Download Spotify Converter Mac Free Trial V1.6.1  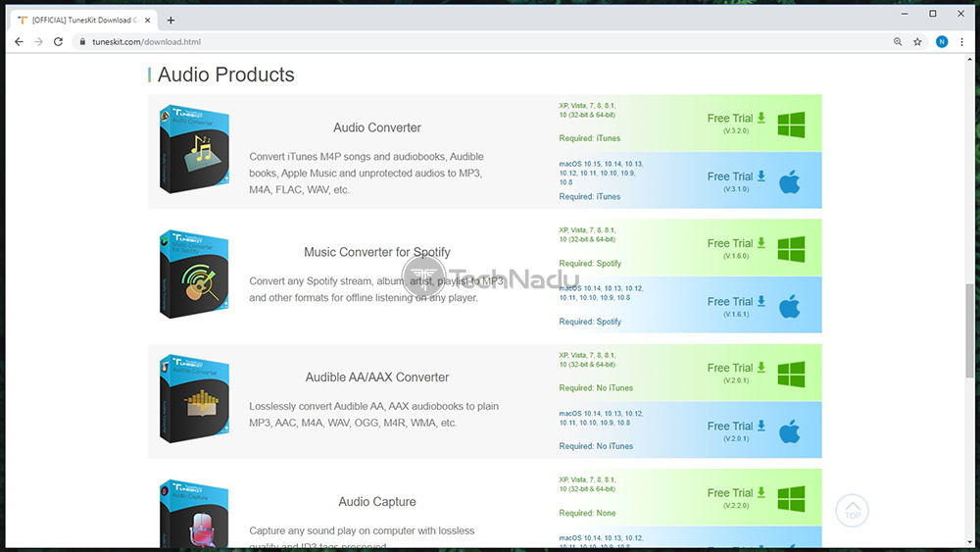point(736,306)
